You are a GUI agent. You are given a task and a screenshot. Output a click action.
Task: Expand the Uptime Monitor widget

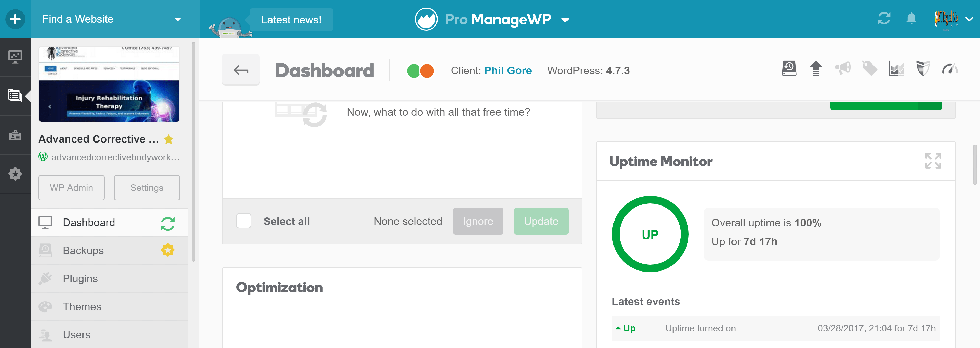click(x=933, y=161)
